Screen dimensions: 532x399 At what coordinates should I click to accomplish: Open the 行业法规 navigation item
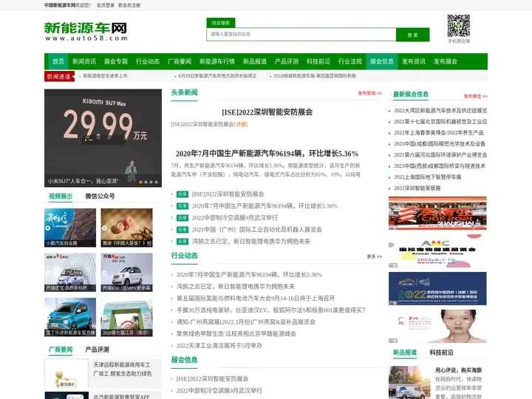point(350,61)
